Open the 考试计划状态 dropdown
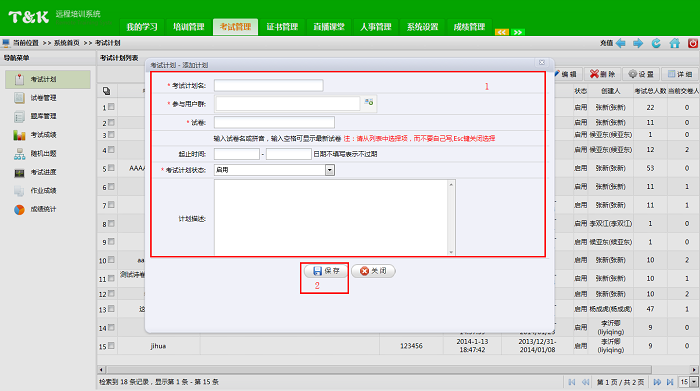This screenshot has height=391, width=700. click(329, 170)
